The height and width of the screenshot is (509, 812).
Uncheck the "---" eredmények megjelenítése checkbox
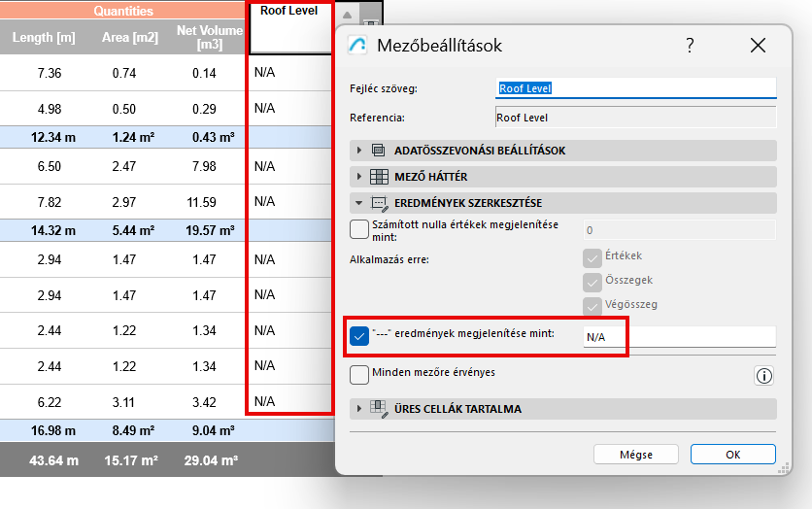coord(358,336)
